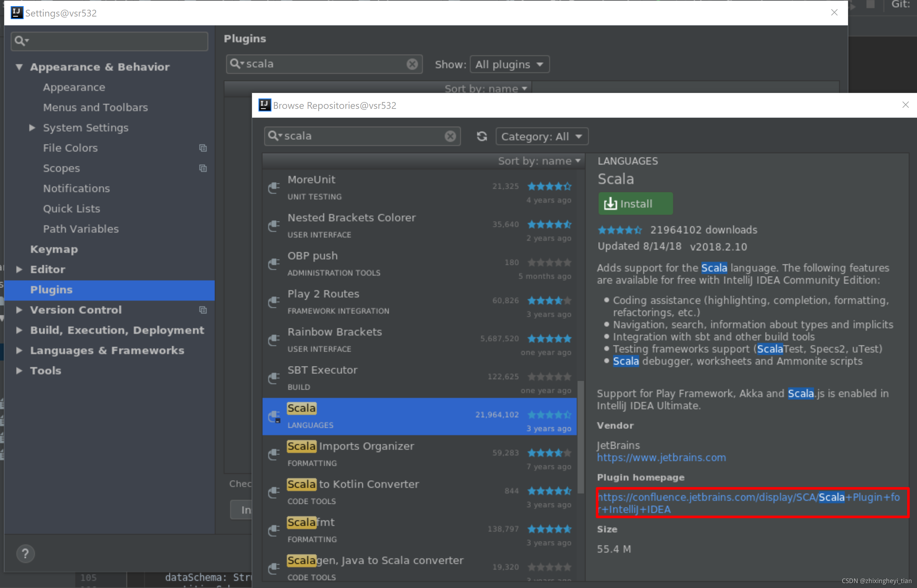Open the jetbrains.com vendor link
The height and width of the screenshot is (588, 917).
[661, 458]
